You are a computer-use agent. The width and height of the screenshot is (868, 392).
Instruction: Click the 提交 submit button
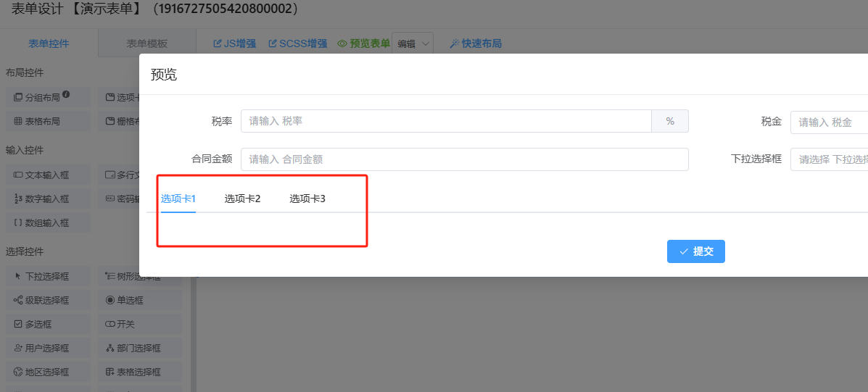point(695,251)
